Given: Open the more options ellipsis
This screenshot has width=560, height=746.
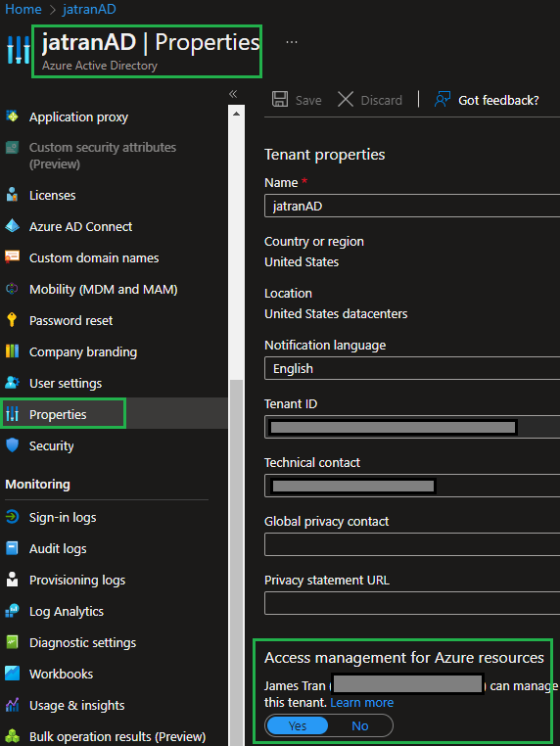Looking at the screenshot, I should (x=292, y=42).
